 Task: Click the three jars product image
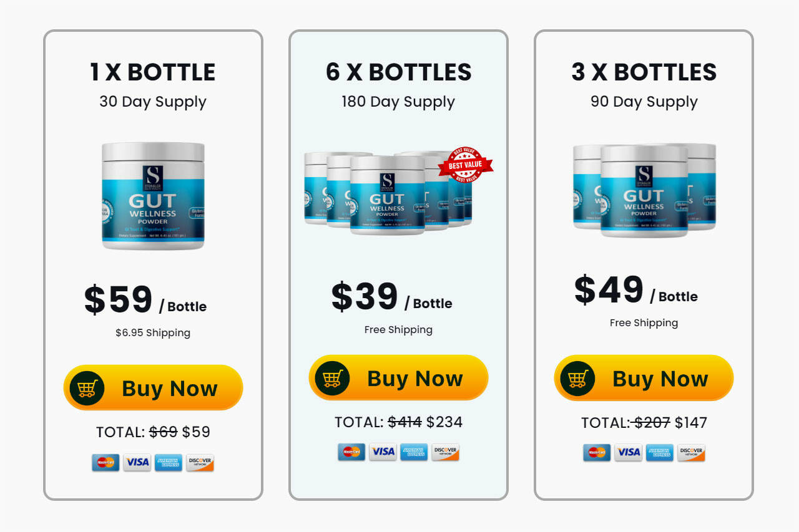[x=644, y=190]
